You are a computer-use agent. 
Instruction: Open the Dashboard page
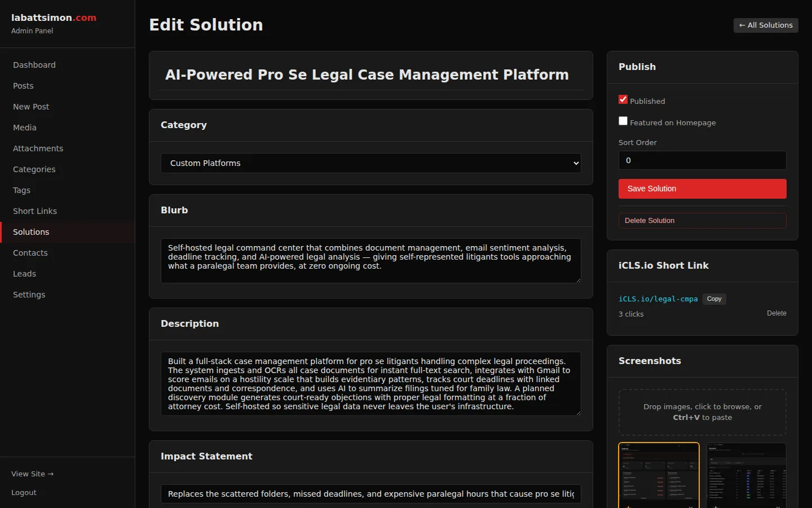click(x=34, y=65)
